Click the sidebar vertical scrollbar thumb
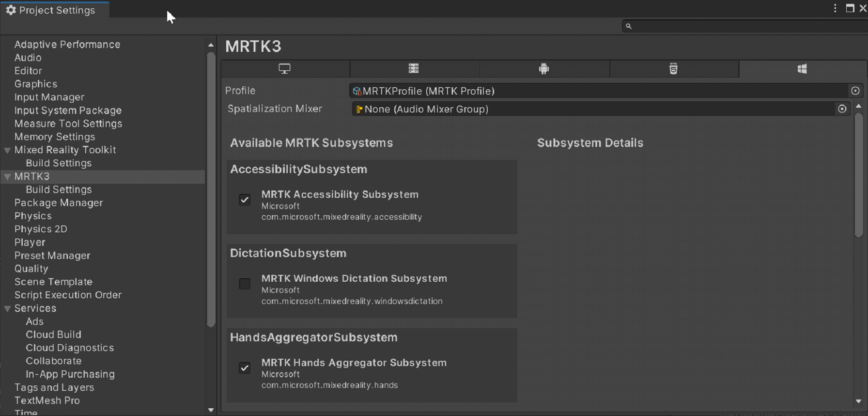The image size is (868, 416). [x=211, y=190]
